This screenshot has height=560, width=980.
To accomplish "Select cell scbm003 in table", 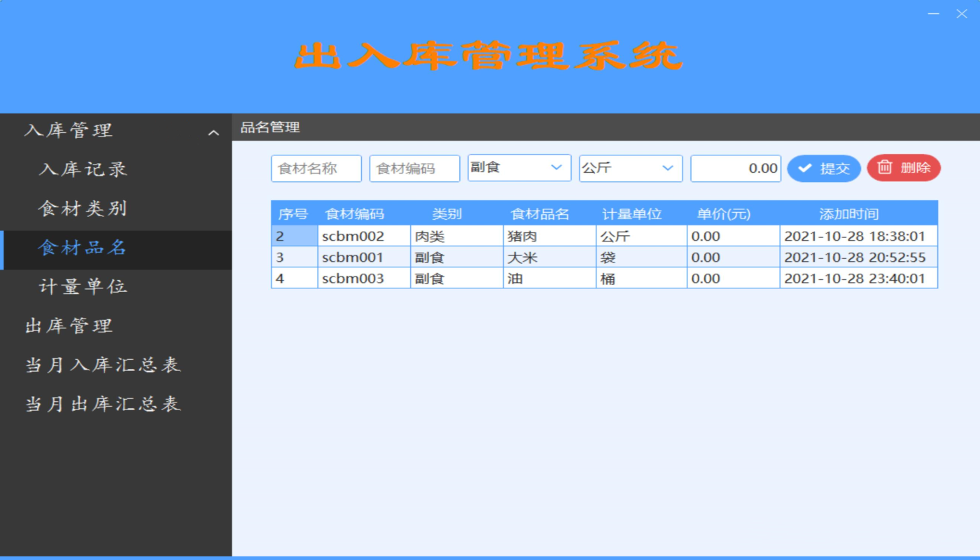I will (364, 278).
